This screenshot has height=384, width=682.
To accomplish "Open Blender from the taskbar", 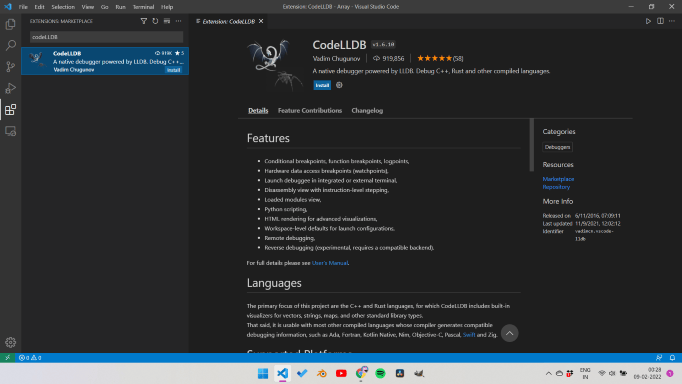I will click(x=321, y=373).
